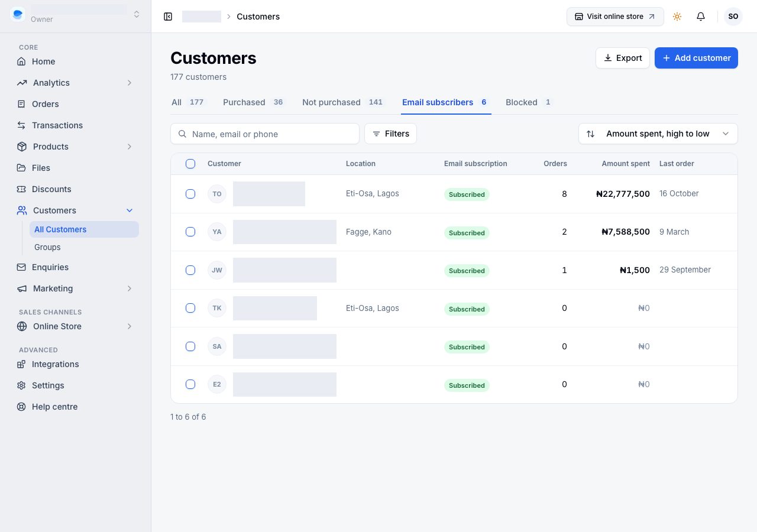Expand the Products submenu

point(130,147)
